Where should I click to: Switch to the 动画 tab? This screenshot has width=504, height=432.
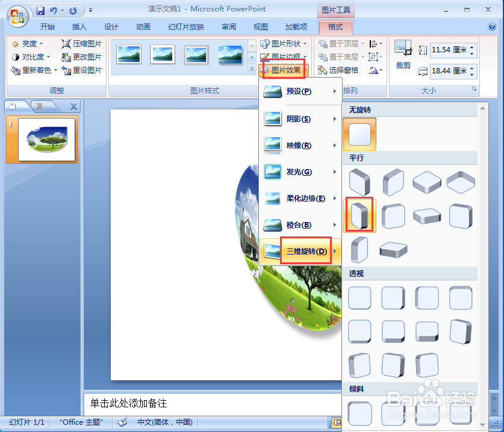[x=143, y=27]
